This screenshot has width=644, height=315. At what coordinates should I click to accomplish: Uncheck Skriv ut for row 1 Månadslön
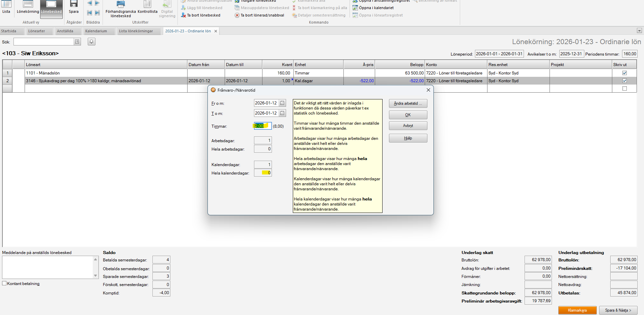624,73
